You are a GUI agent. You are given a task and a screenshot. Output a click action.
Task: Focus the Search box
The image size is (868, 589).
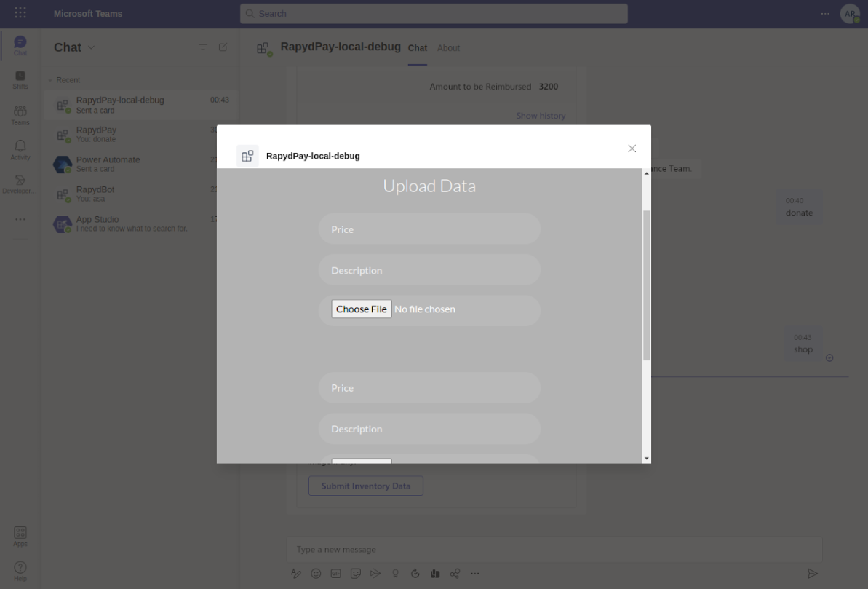[434, 13]
